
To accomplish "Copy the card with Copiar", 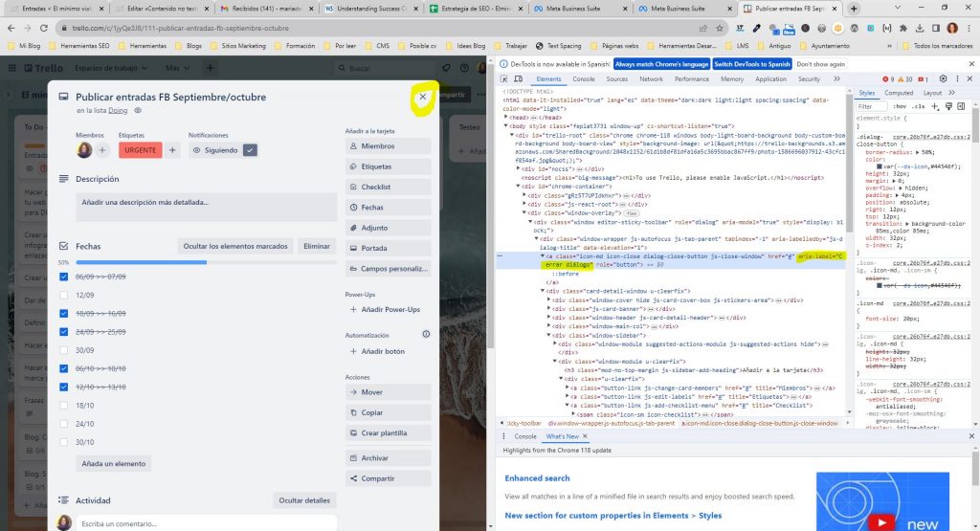I will pos(388,413).
